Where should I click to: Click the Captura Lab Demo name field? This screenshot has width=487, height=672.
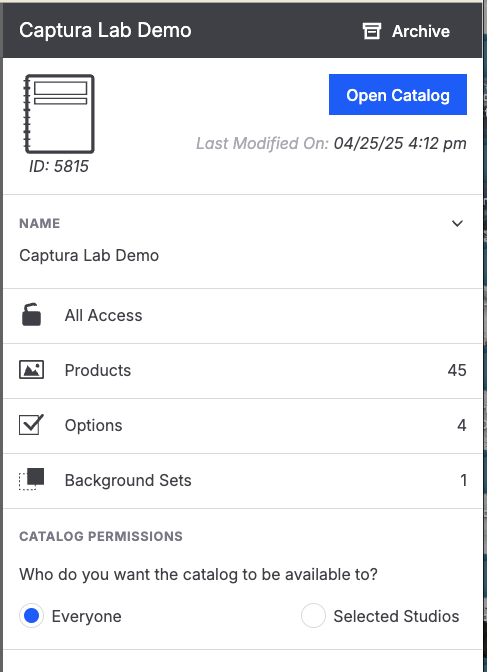coord(89,255)
